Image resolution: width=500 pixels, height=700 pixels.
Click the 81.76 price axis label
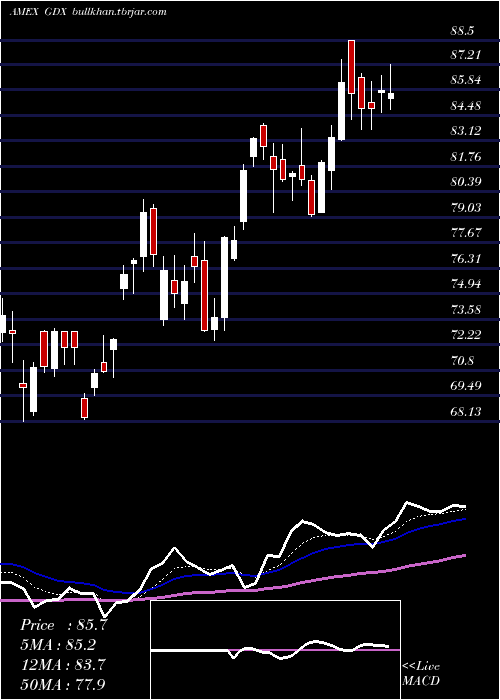click(x=466, y=157)
